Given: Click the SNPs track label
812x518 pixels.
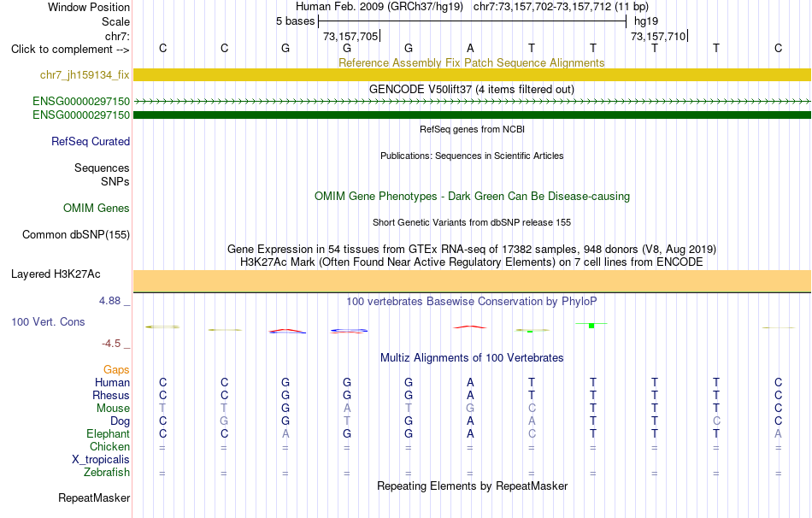Looking at the screenshot, I should (x=115, y=181).
